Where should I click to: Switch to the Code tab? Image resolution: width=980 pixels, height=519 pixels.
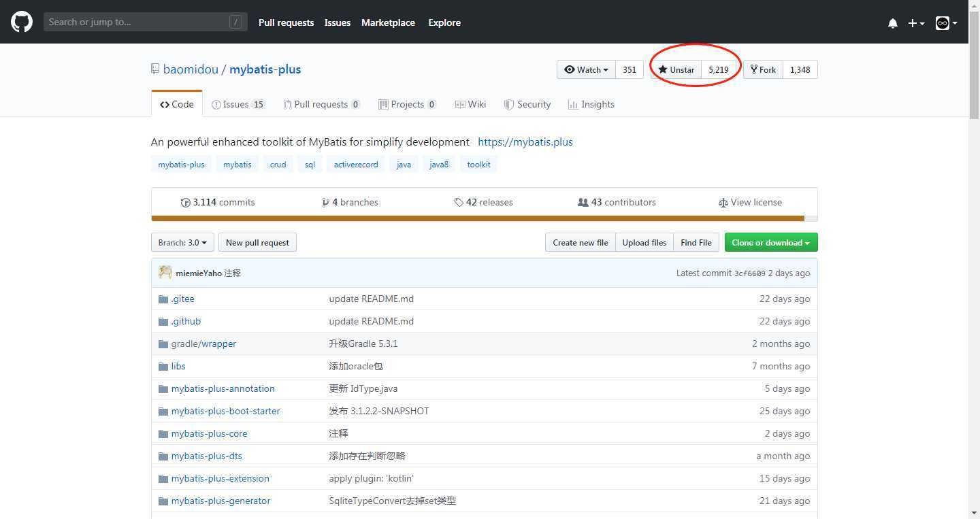click(177, 104)
